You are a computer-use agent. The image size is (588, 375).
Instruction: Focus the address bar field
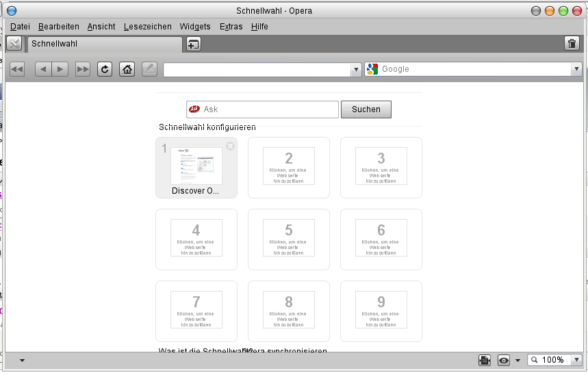click(257, 69)
